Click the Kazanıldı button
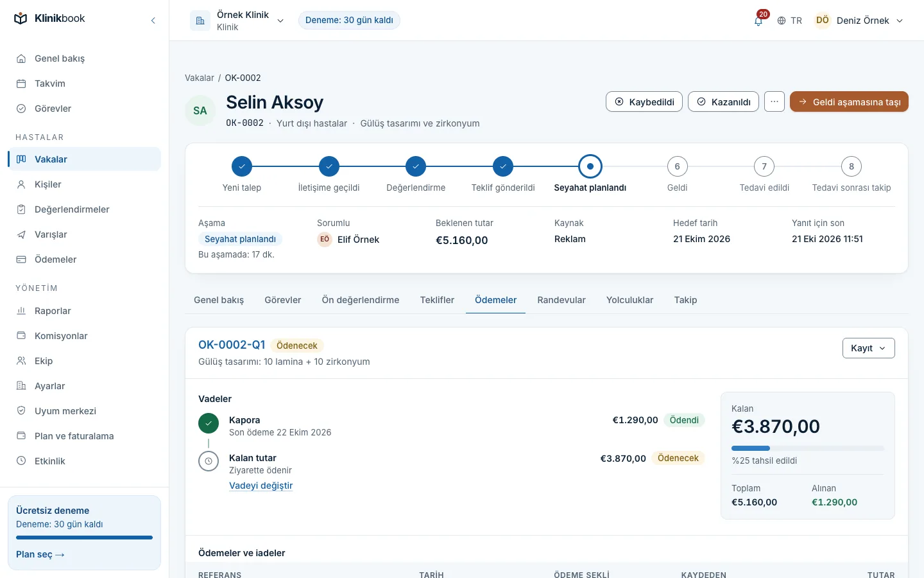Screen dimensions: 924x578 click(x=723, y=101)
